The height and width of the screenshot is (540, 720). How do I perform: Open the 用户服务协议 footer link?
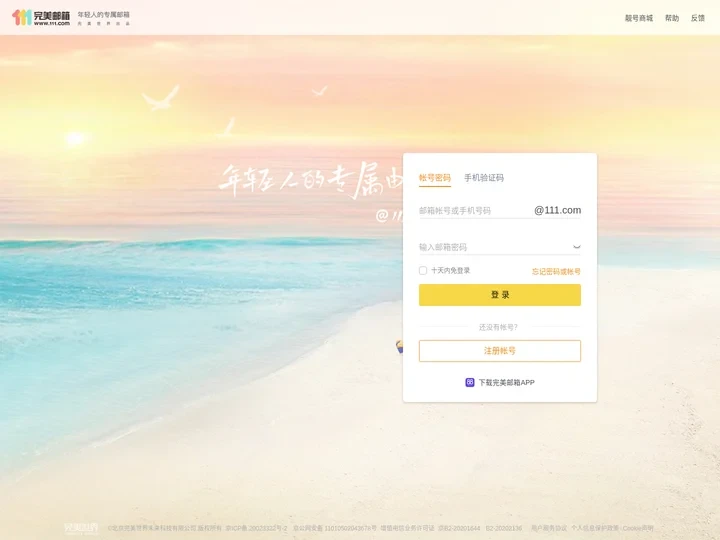coord(549,528)
